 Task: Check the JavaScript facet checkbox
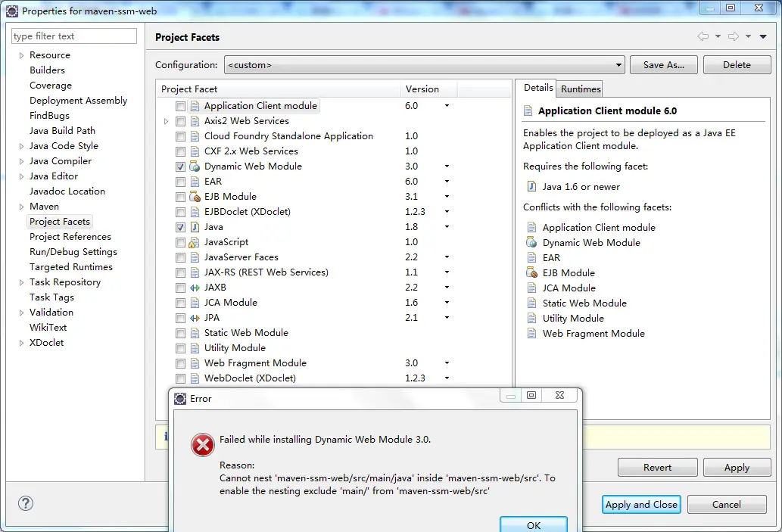pos(180,243)
